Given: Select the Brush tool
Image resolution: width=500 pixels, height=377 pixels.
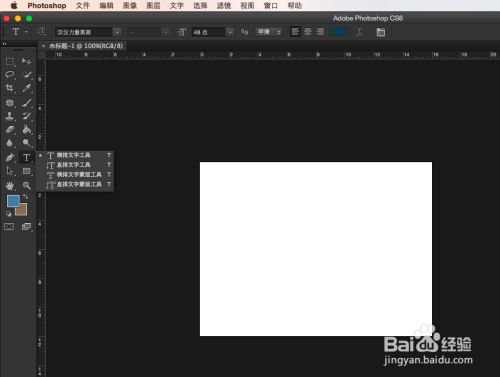Looking at the screenshot, I should (27, 103).
